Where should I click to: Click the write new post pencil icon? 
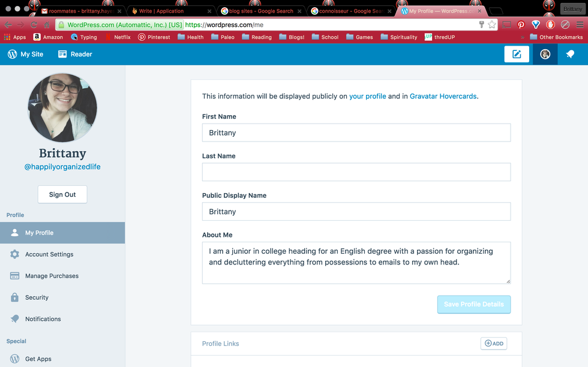[x=517, y=54]
